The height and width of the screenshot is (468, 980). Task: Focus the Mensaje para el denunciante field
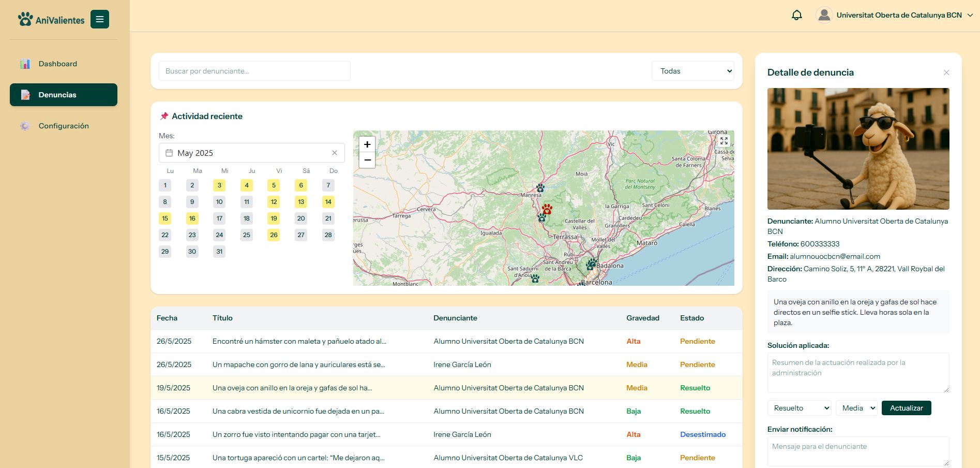(858, 451)
